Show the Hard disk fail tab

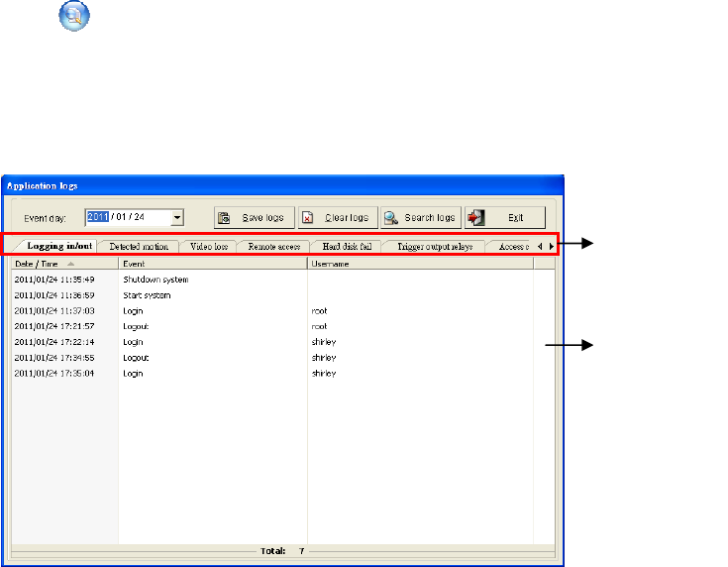(346, 246)
